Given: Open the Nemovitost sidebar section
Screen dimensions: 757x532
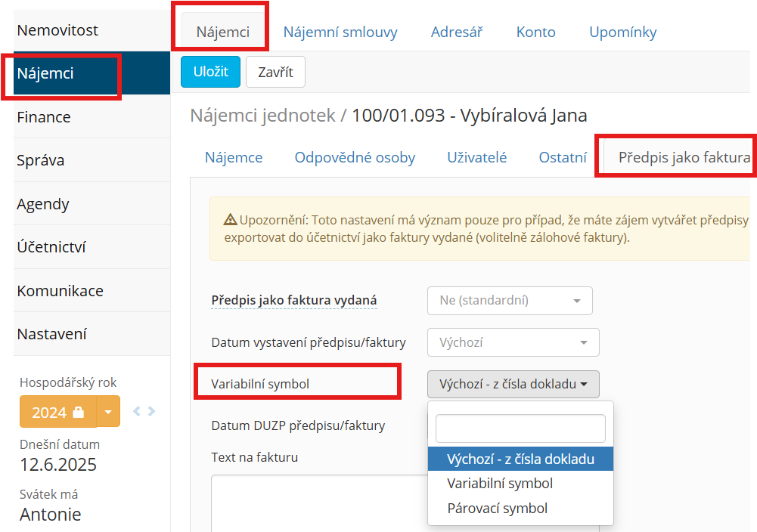Looking at the screenshot, I should click(x=92, y=30).
